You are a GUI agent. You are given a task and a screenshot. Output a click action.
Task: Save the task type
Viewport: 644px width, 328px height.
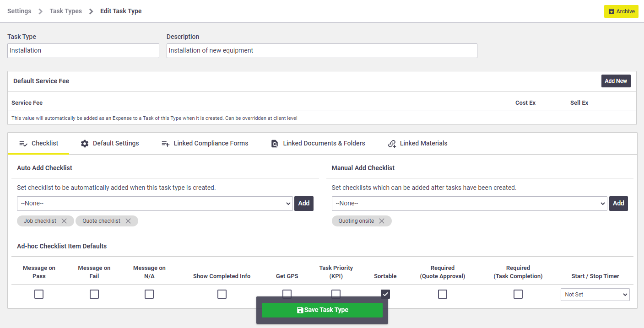click(x=322, y=310)
